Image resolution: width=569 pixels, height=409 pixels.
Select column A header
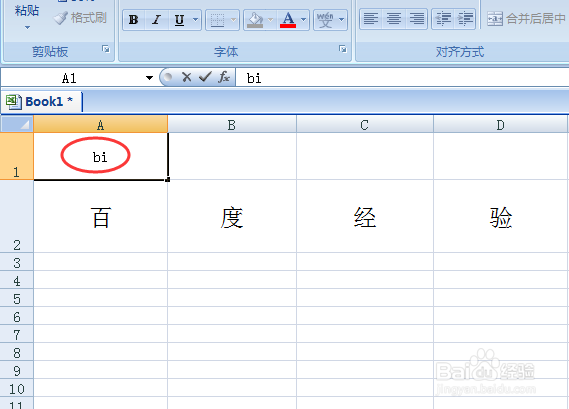tap(101, 125)
